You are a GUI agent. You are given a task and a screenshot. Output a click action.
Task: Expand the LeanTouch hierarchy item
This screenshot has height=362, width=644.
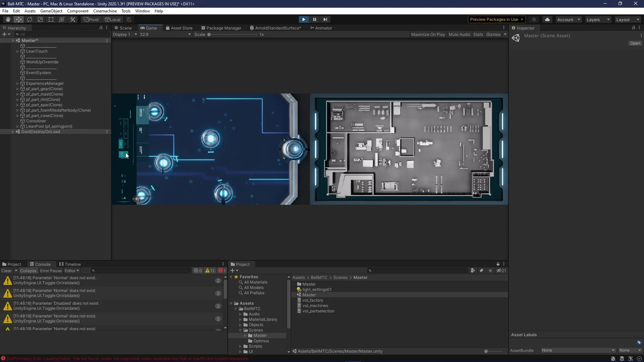point(17,51)
